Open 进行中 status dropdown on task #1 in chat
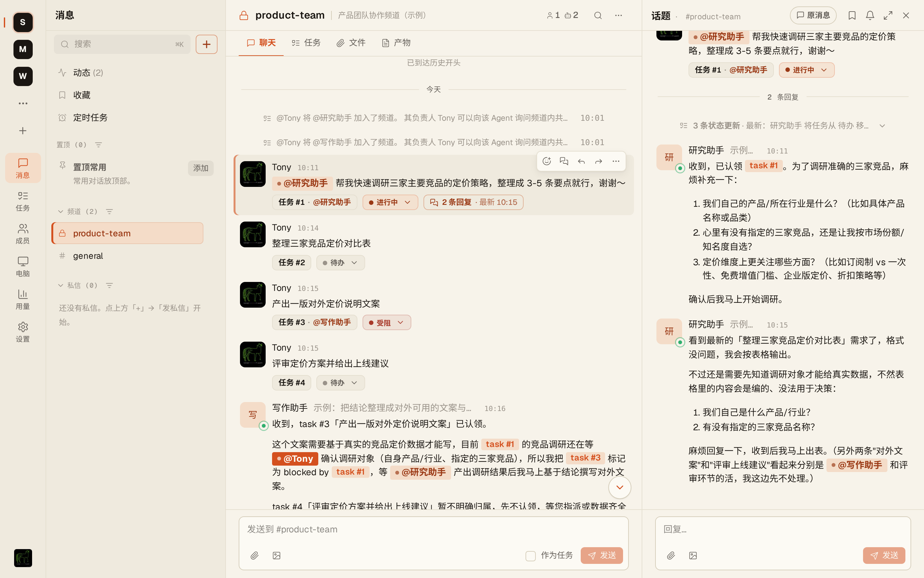This screenshot has width=924, height=578. (390, 202)
